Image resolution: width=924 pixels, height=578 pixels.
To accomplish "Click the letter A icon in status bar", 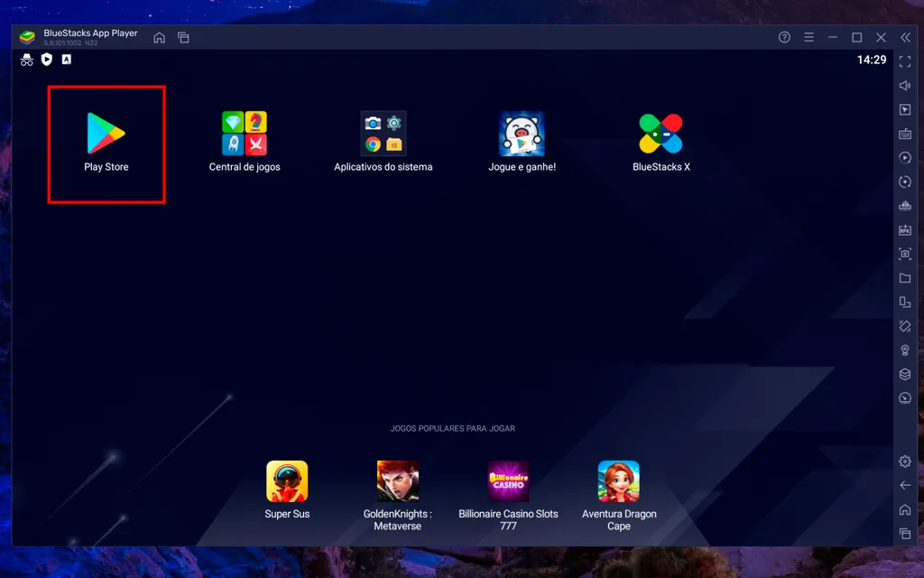I will [67, 60].
